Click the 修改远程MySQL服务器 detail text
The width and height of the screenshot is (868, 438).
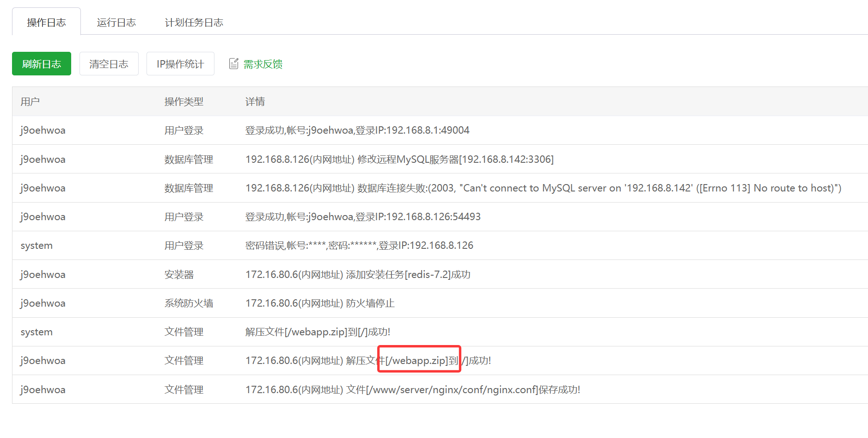[x=399, y=160]
